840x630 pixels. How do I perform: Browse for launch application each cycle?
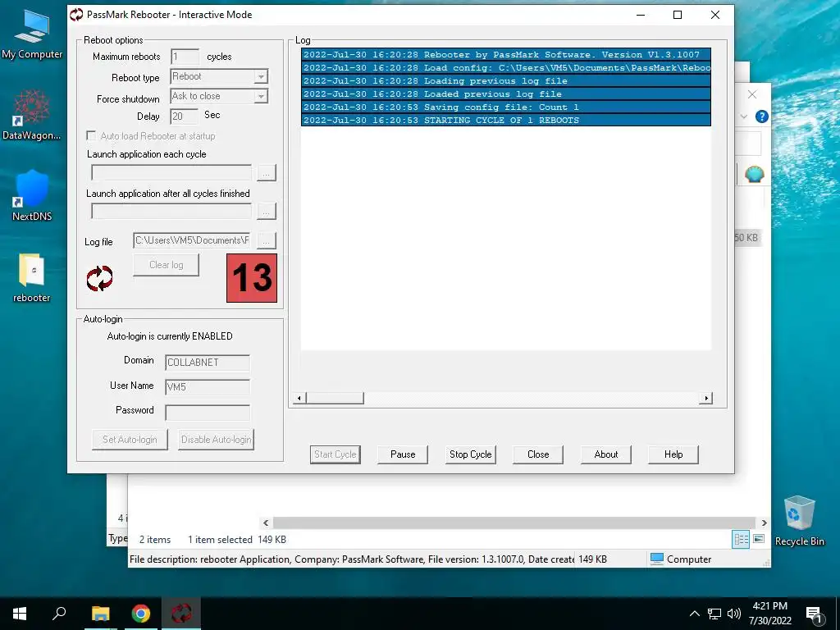pos(267,172)
